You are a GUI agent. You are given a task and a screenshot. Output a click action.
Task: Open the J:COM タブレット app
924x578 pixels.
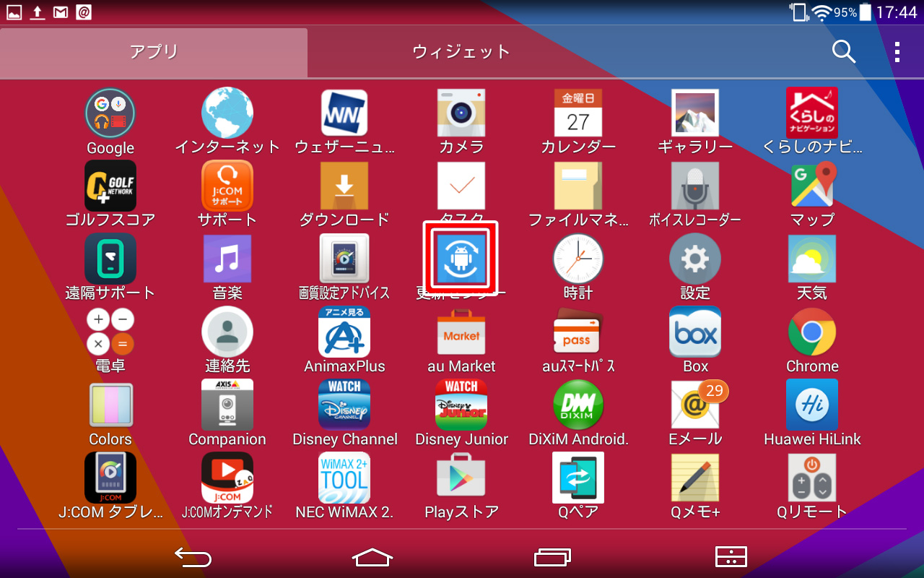tap(110, 478)
